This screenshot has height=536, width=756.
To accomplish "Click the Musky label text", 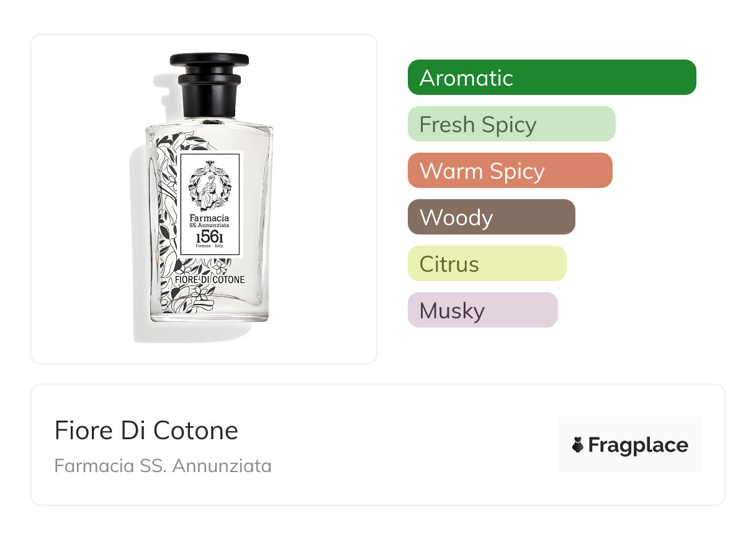I will pos(452,311).
